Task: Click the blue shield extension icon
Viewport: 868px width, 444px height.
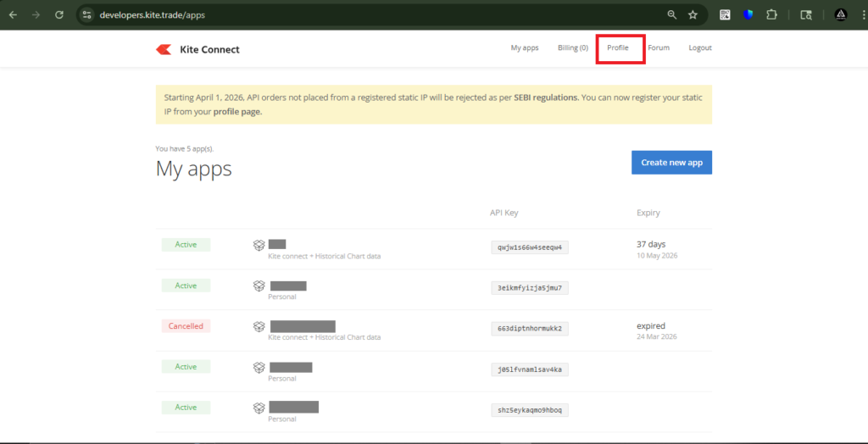Action: pos(748,14)
